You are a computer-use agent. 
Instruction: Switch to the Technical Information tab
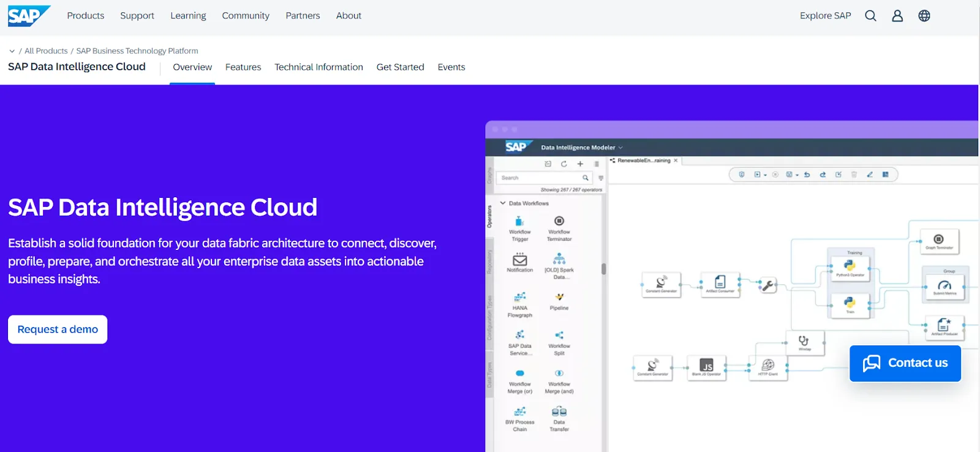318,67
